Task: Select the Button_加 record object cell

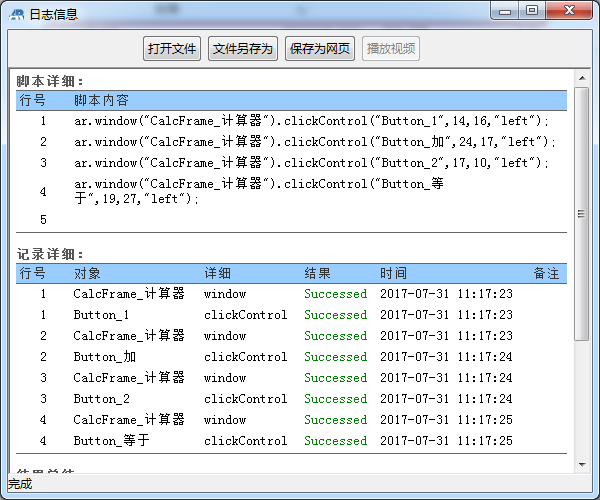Action: [x=105, y=357]
